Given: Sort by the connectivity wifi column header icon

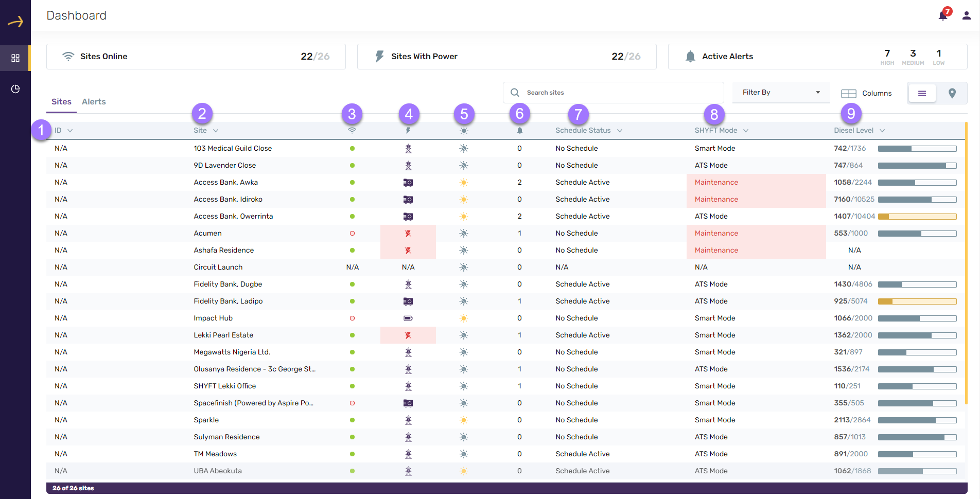Looking at the screenshot, I should click(x=352, y=131).
